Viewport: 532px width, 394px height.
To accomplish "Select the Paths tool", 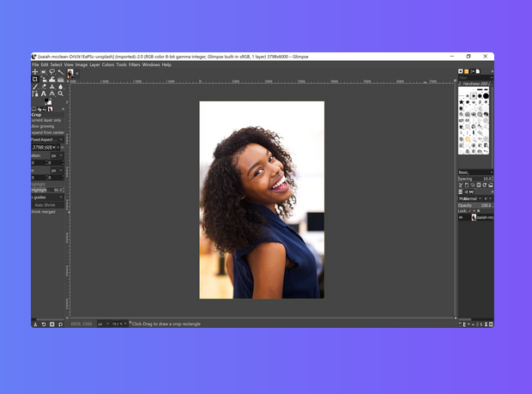I will coord(35,94).
